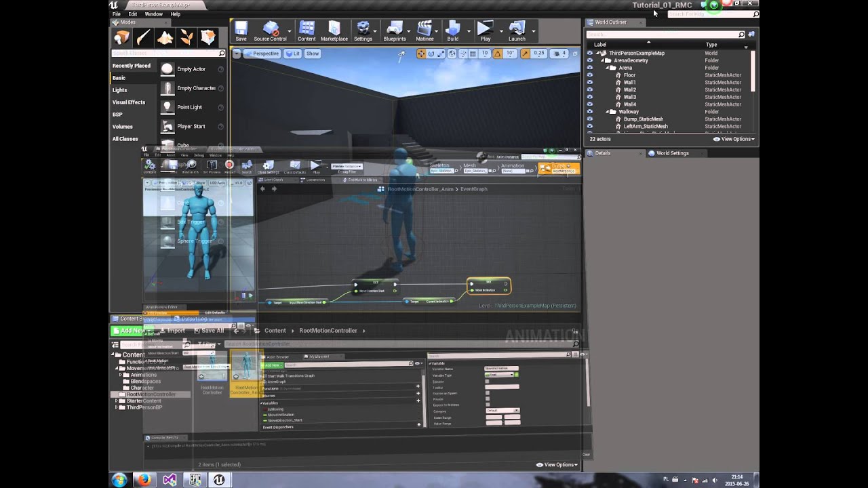The height and width of the screenshot is (488, 868).
Task: Open the Source Control dropdown arrow
Action: point(290,30)
